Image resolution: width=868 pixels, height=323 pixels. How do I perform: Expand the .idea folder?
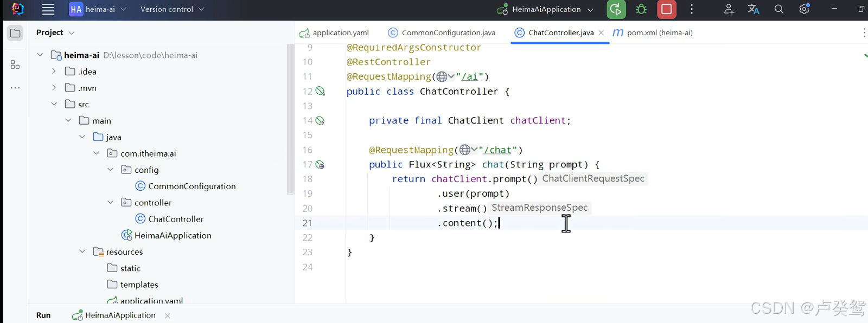(x=54, y=72)
